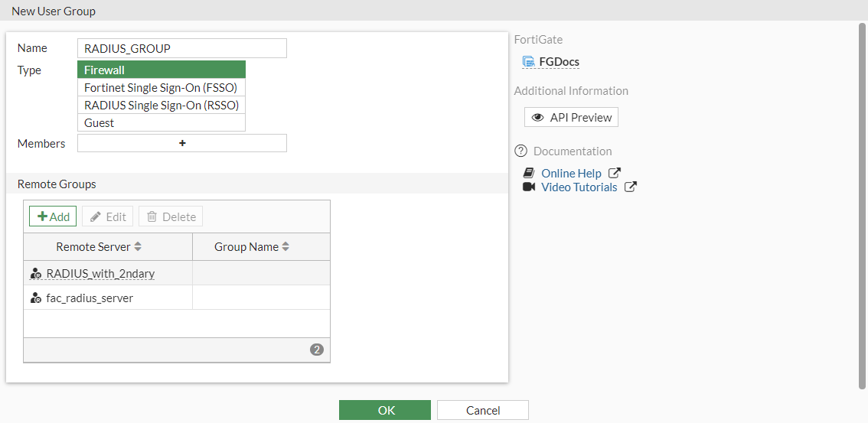The width and height of the screenshot is (868, 423).
Task: Click the external link icon beside Video Tutorials
Action: pos(630,187)
